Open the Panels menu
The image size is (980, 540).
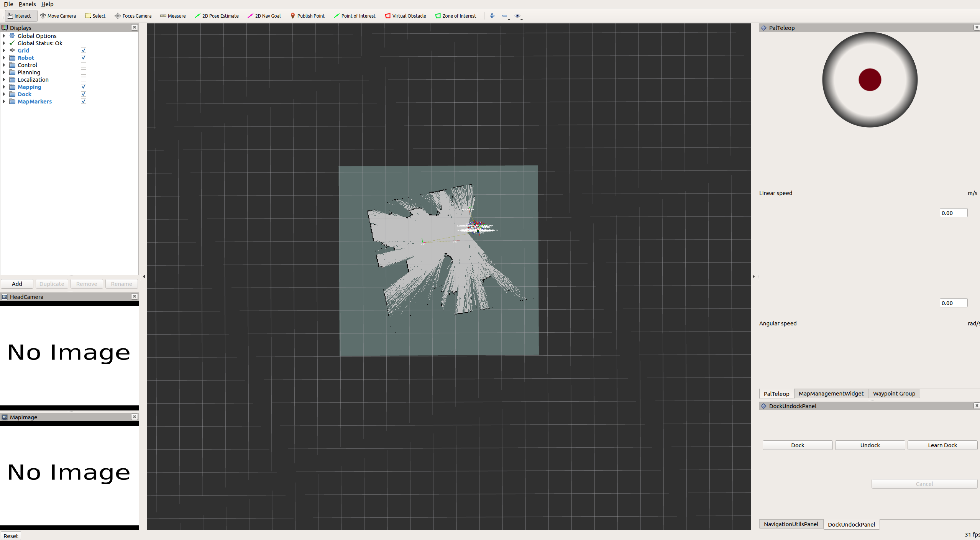27,4
